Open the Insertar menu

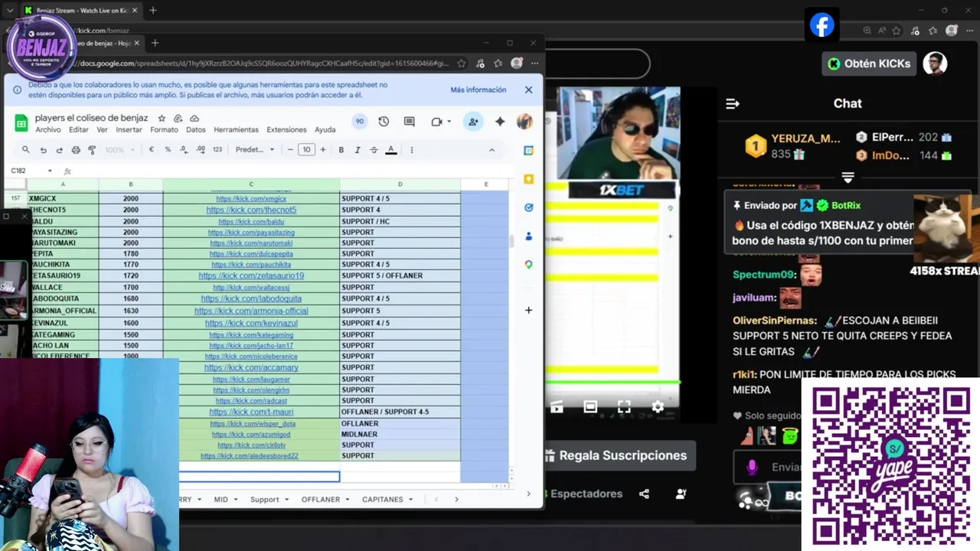coord(129,130)
